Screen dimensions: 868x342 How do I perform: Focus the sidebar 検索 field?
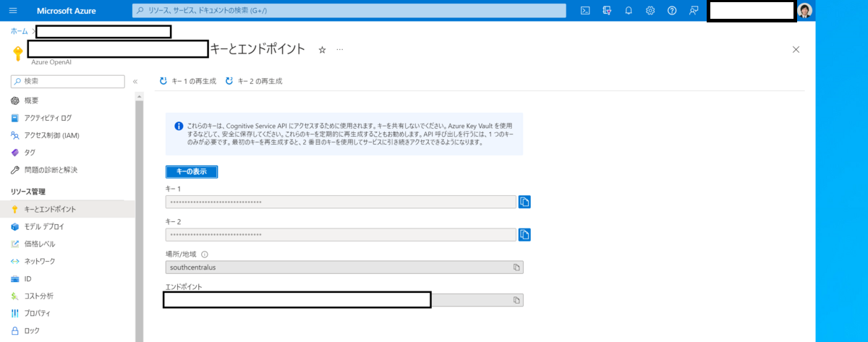click(68, 81)
